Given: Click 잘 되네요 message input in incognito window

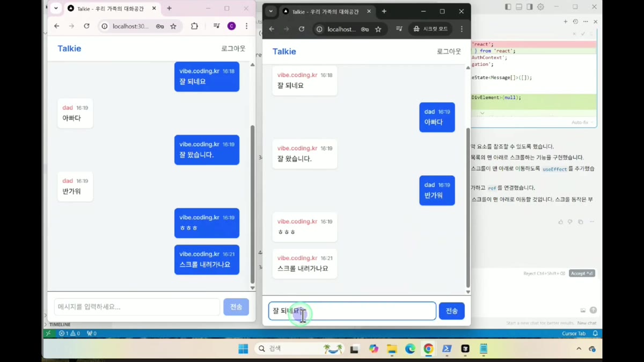Looking at the screenshot, I should click(352, 311).
